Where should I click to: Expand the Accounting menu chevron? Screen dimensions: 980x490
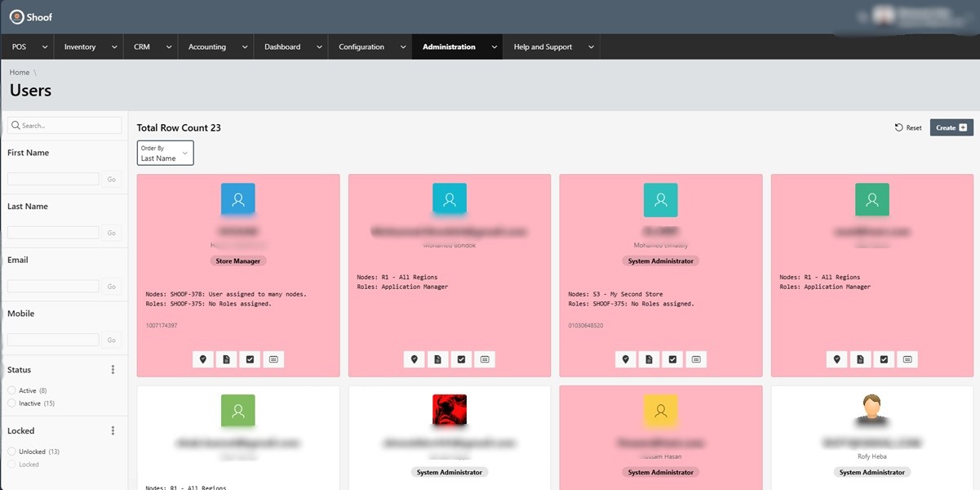coord(243,47)
